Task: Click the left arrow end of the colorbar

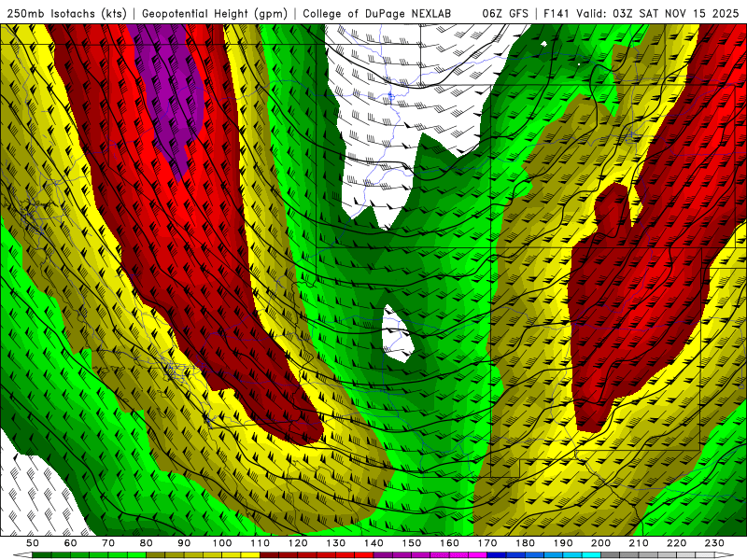Action: point(22,554)
